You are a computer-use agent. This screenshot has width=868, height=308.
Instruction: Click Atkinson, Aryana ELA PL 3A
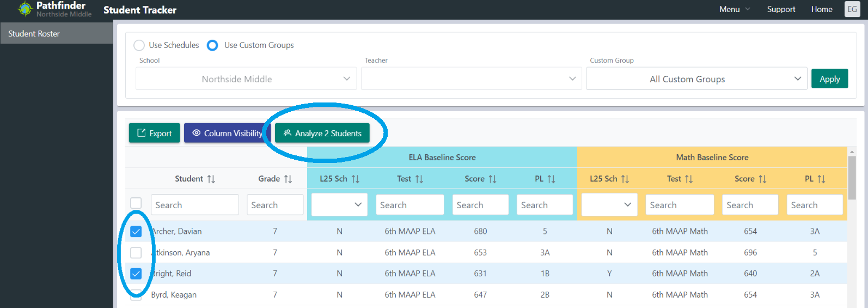(545, 252)
